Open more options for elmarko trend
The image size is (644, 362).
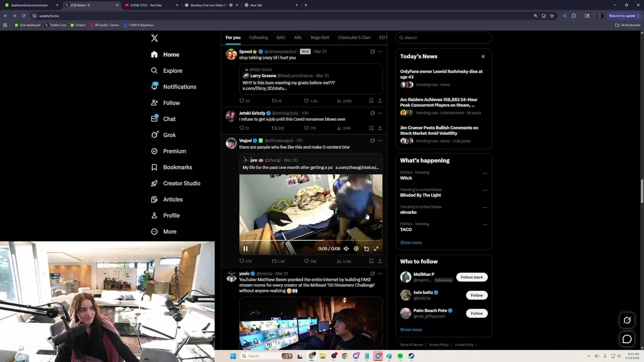point(485,208)
